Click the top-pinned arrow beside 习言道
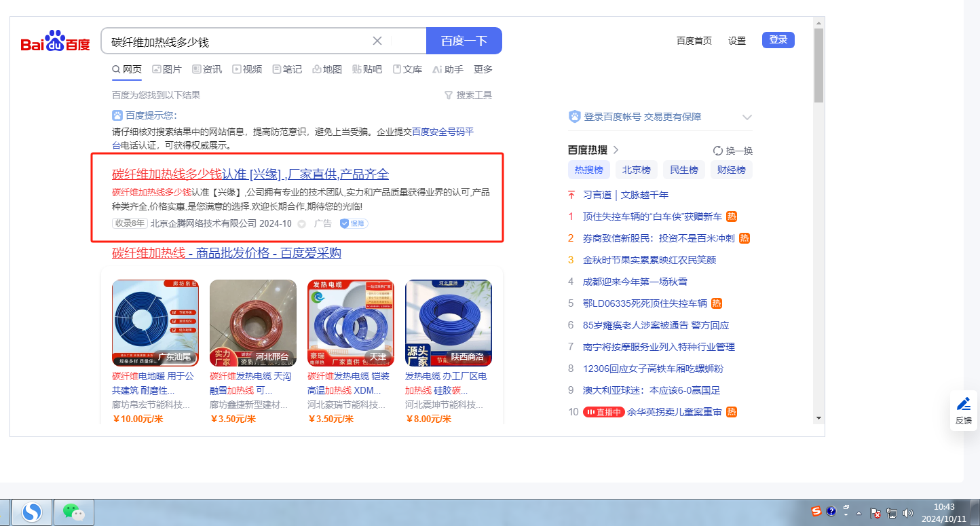980x526 pixels. (x=571, y=195)
